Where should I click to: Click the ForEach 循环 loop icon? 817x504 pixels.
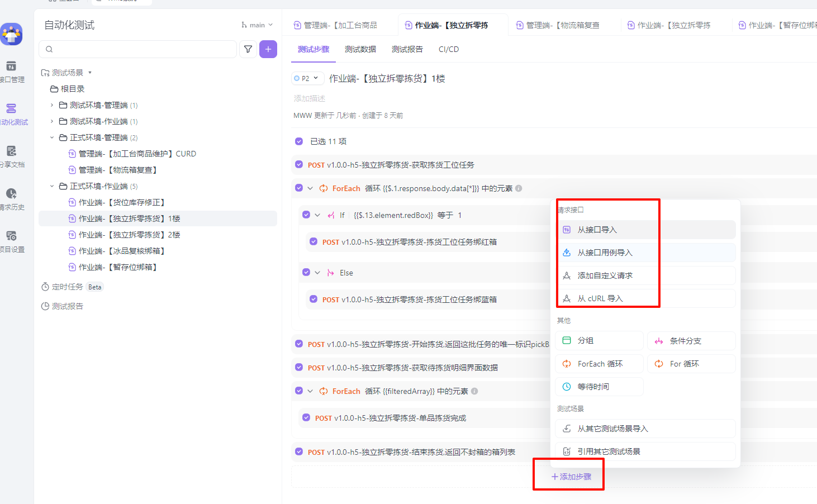[x=567, y=364]
